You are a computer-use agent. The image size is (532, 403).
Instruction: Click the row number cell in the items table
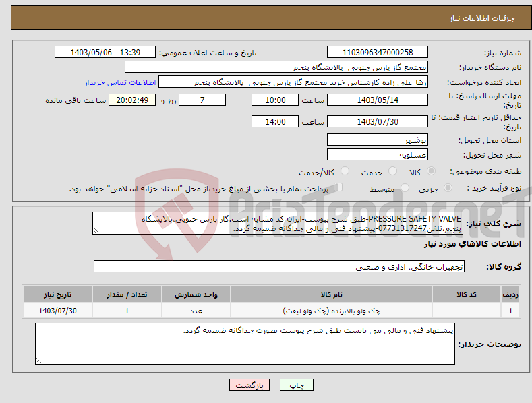(510, 311)
